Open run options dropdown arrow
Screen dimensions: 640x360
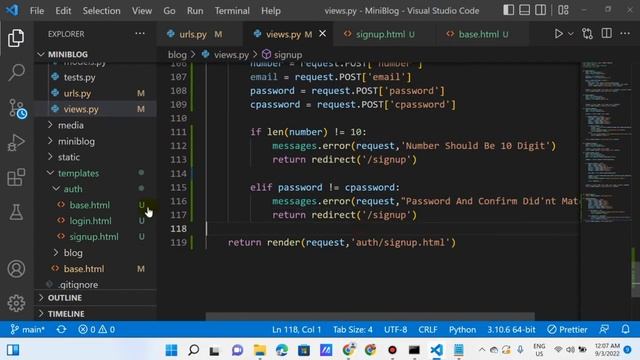click(571, 34)
